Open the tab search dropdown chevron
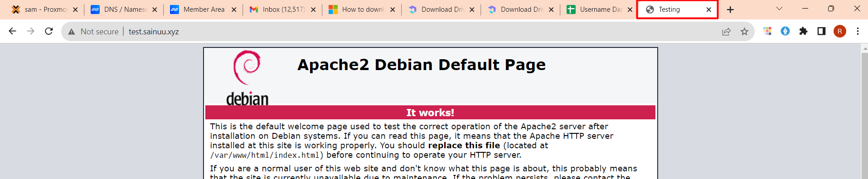The image size is (868, 179). click(x=779, y=9)
